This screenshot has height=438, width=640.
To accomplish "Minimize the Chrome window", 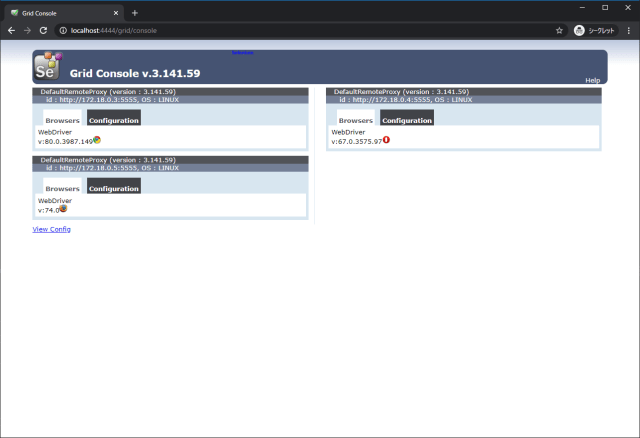I will pos(582,7).
